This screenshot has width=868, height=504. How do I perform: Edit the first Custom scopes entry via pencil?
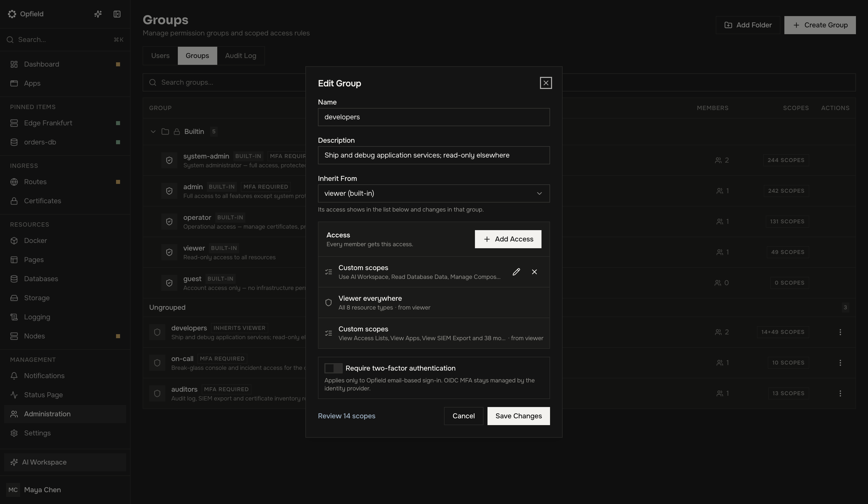click(x=516, y=272)
